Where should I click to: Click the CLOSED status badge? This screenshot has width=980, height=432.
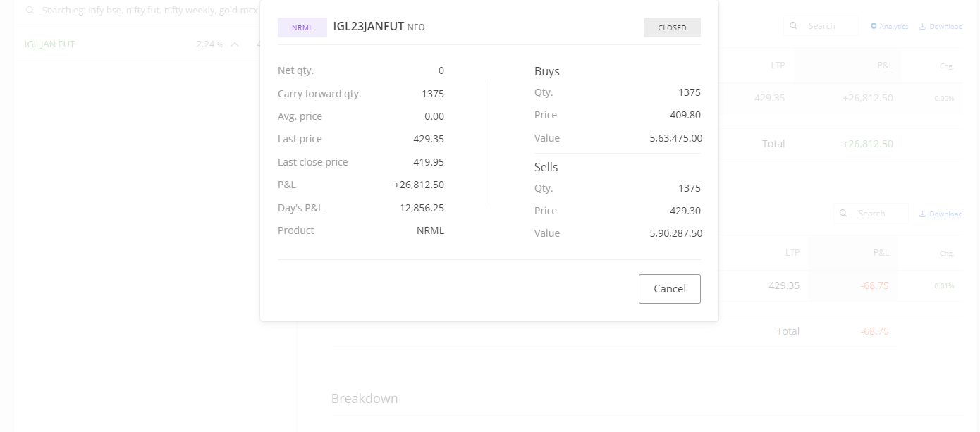tap(672, 27)
